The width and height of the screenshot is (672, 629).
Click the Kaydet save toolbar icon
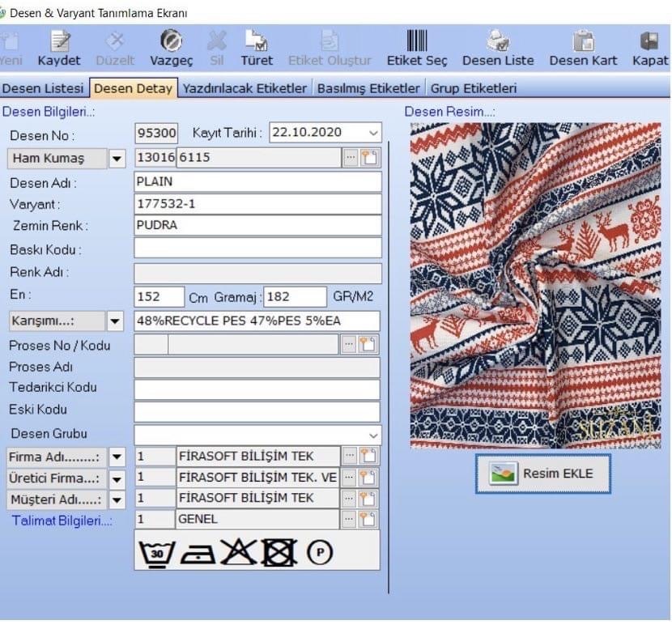pyautogui.click(x=59, y=41)
